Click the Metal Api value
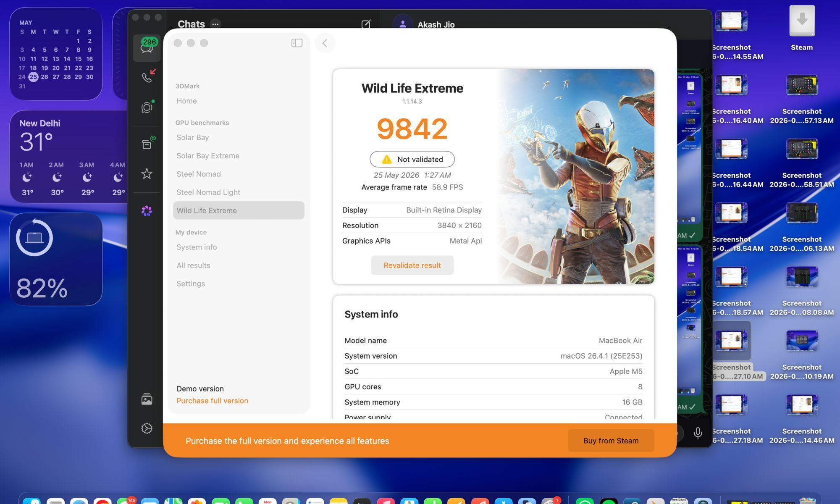Image resolution: width=840 pixels, height=504 pixels. (x=466, y=241)
